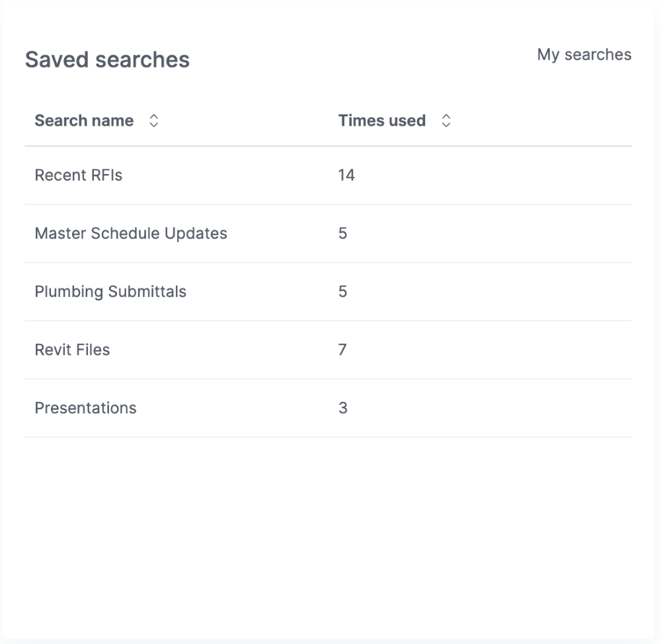Click Master Schedule Updates usage count 5
The width and height of the screenshot is (661, 644).
pos(342,233)
